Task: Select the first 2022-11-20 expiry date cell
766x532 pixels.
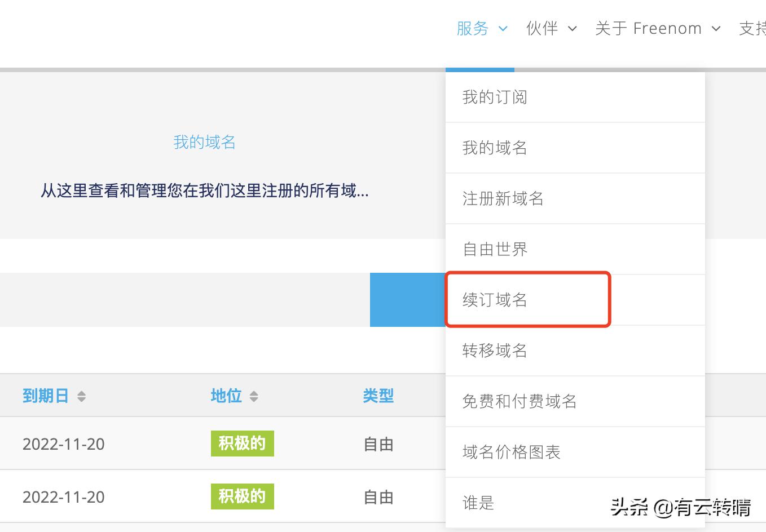Action: pos(63,444)
